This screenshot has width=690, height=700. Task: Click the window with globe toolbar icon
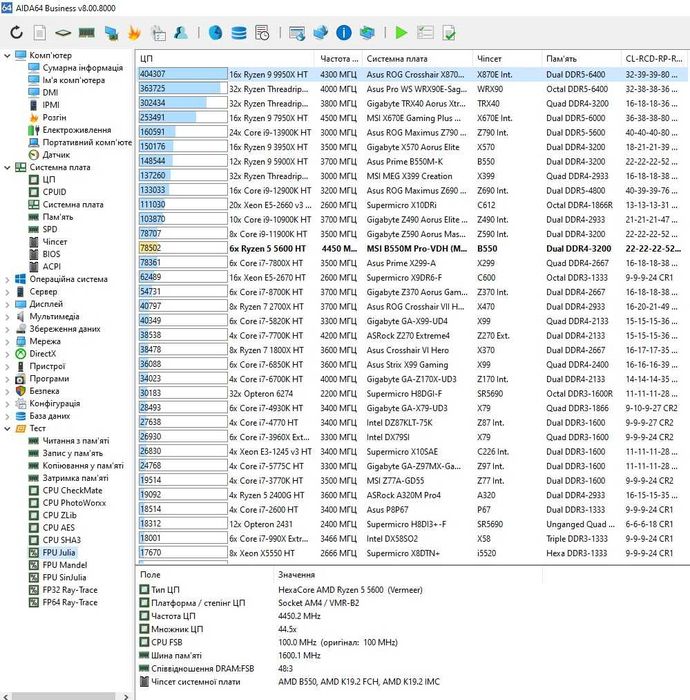[x=297, y=33]
